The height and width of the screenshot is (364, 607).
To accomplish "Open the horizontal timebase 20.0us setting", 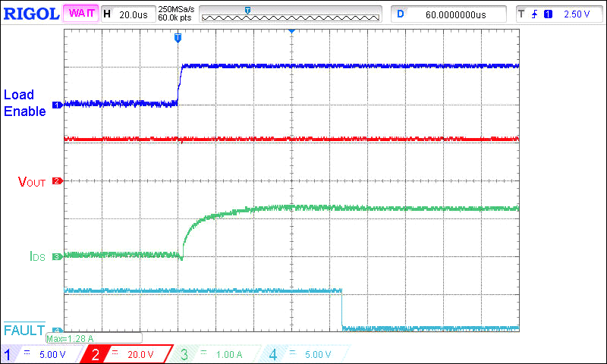I will click(x=126, y=14).
